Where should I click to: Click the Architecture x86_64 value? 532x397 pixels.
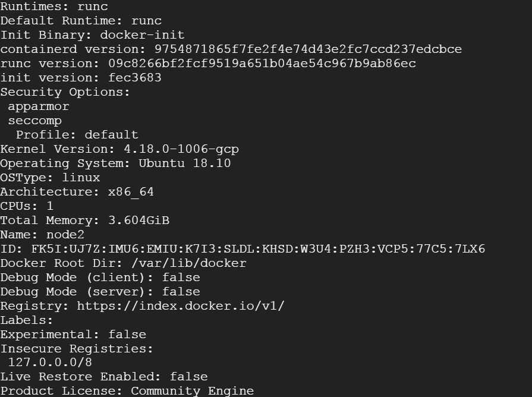tap(131, 192)
